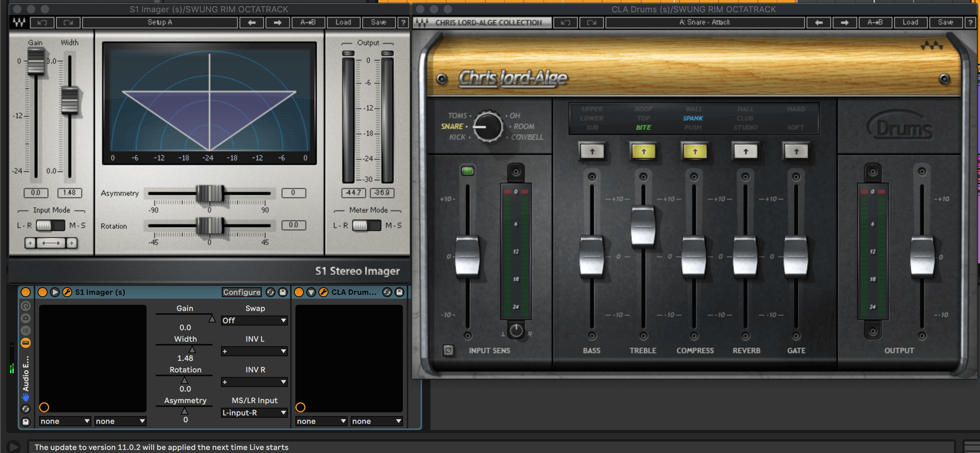Click the drum type selector knob
980x453 pixels.
click(x=488, y=127)
